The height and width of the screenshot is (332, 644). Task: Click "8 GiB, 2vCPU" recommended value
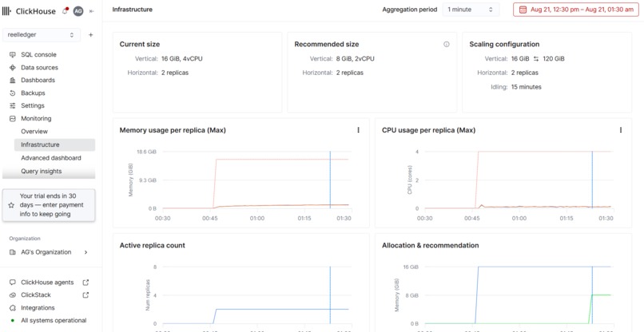(x=355, y=59)
